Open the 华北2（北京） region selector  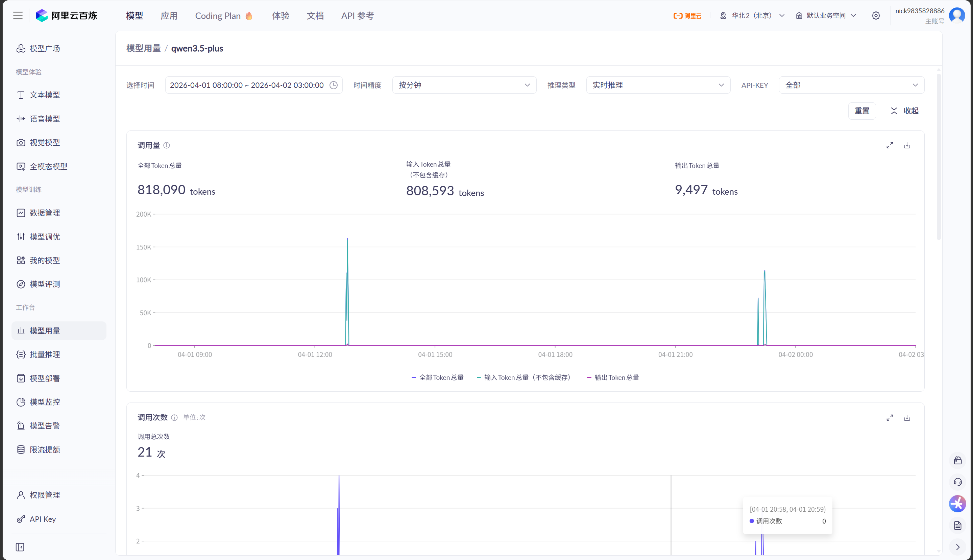[752, 16]
